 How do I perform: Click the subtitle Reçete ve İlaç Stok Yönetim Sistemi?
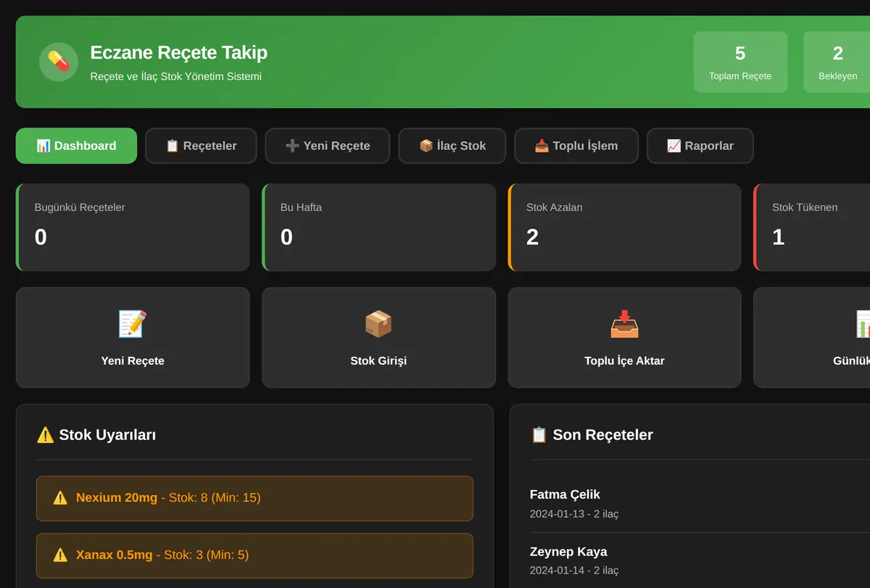pyautogui.click(x=175, y=76)
